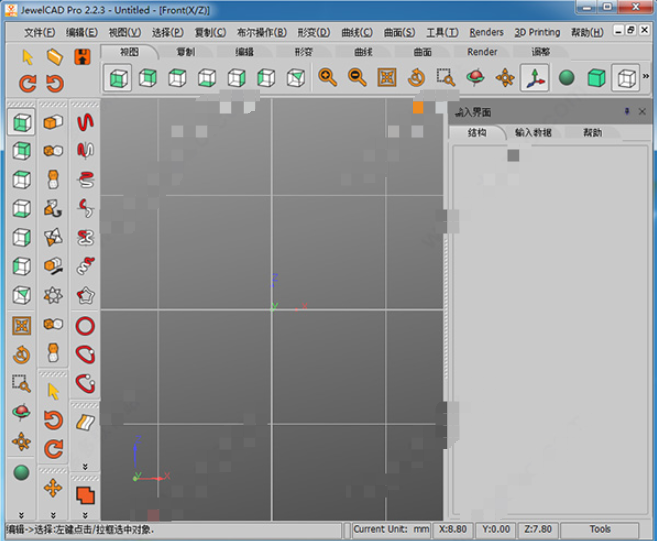
Task: Toggle front view cube atop left sidebar
Action: 21,122
